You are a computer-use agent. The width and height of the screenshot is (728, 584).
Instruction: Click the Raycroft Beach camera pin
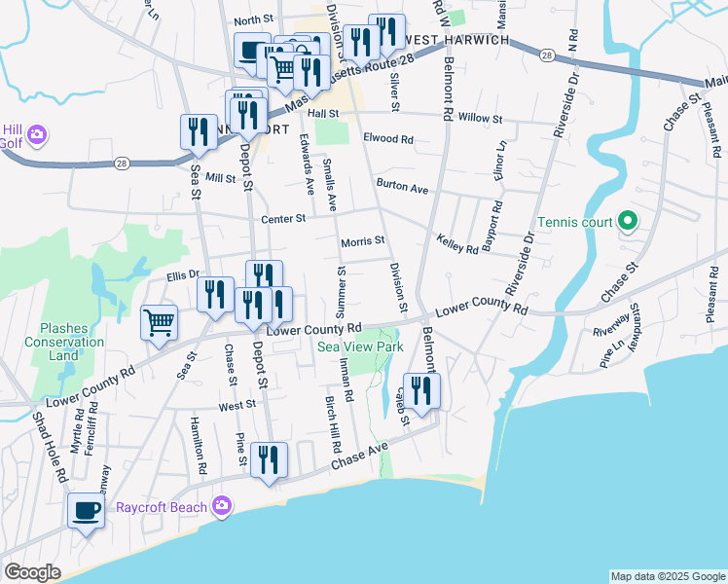click(222, 507)
